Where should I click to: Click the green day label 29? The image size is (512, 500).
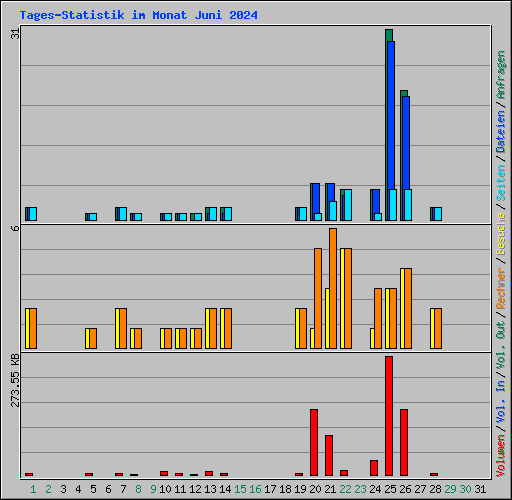(450, 489)
